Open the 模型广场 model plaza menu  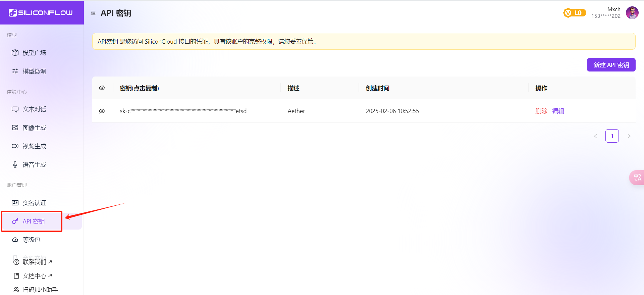[34, 53]
